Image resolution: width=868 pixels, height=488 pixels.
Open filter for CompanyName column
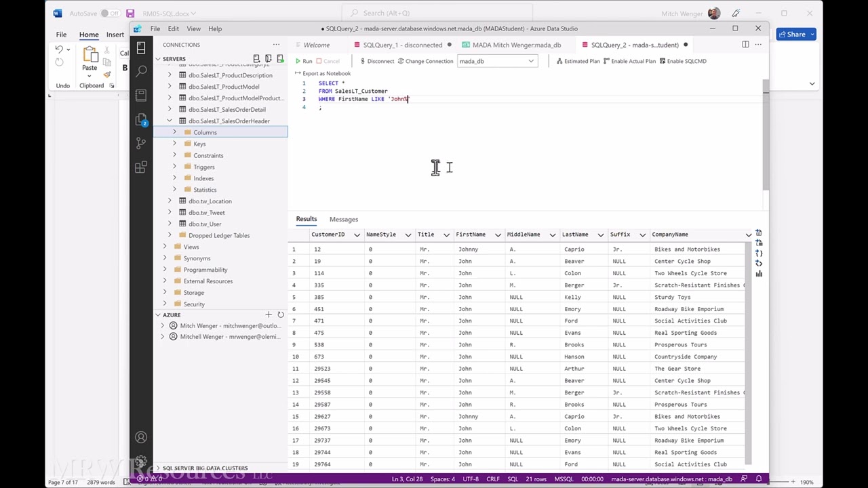(749, 235)
